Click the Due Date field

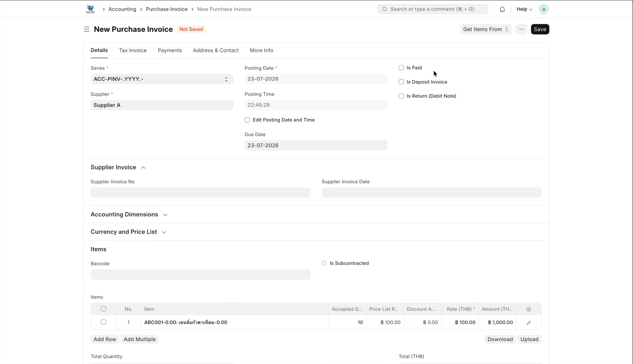316,146
